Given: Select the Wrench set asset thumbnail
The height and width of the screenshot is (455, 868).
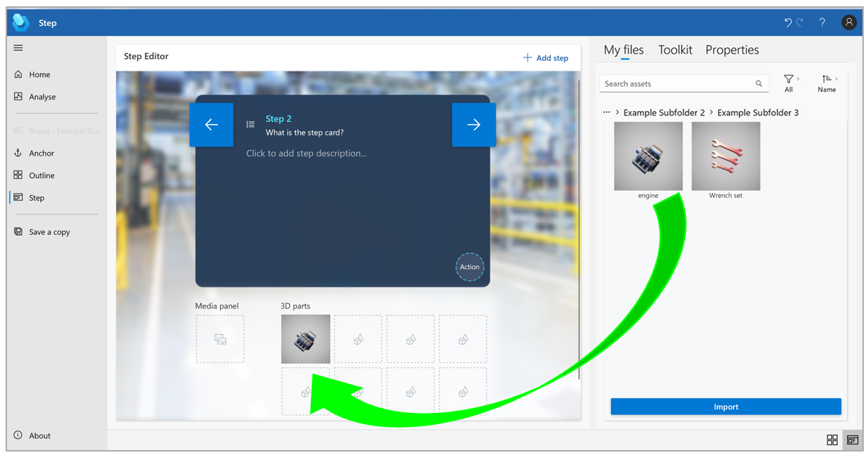Looking at the screenshot, I should (x=726, y=156).
